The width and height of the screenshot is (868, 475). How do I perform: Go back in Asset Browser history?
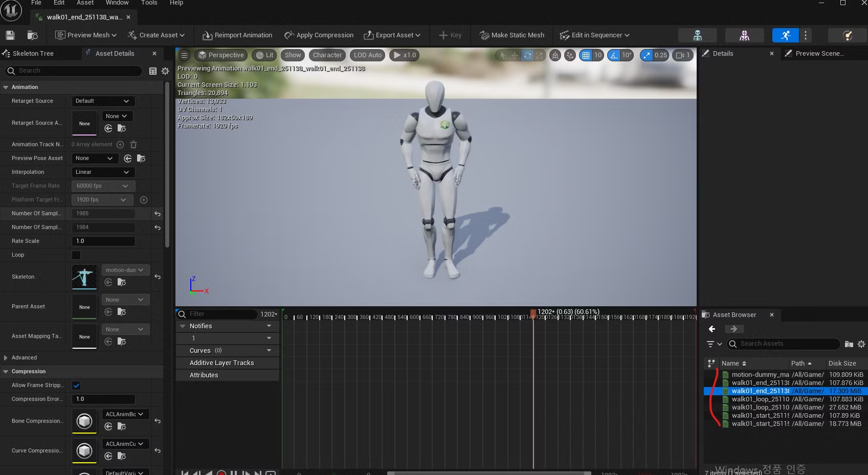tap(712, 329)
